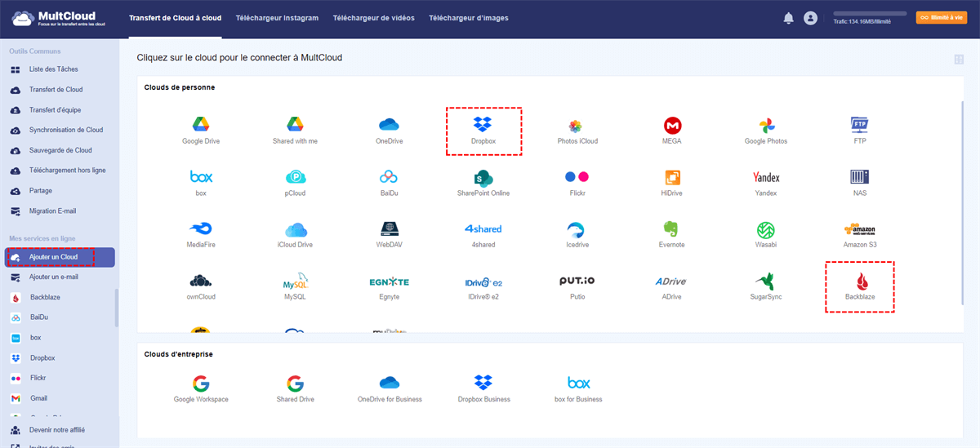Choose the FTP connection icon
980x448 pixels.
tap(860, 125)
